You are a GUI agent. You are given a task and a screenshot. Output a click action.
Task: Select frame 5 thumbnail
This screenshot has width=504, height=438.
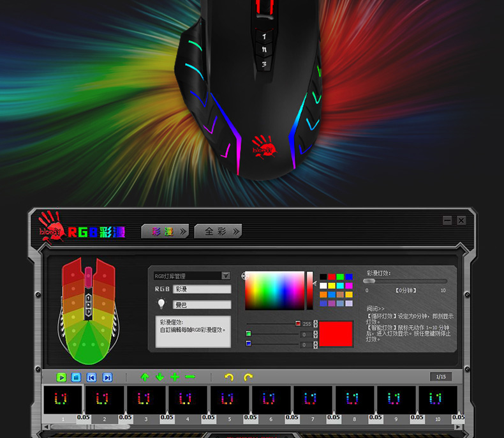[230, 400]
